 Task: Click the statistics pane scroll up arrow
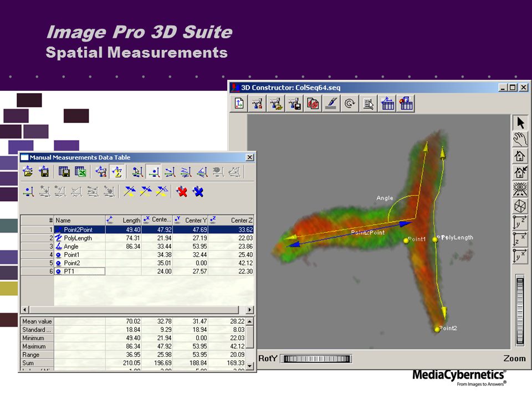[x=250, y=321]
